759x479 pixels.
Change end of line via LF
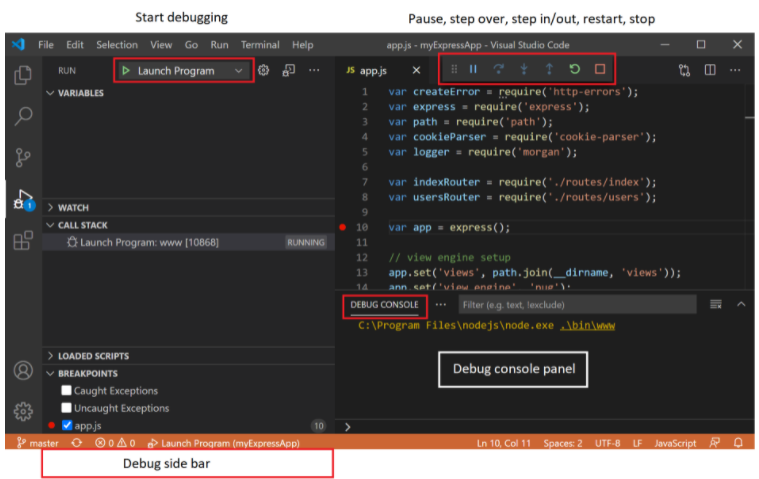click(x=637, y=443)
